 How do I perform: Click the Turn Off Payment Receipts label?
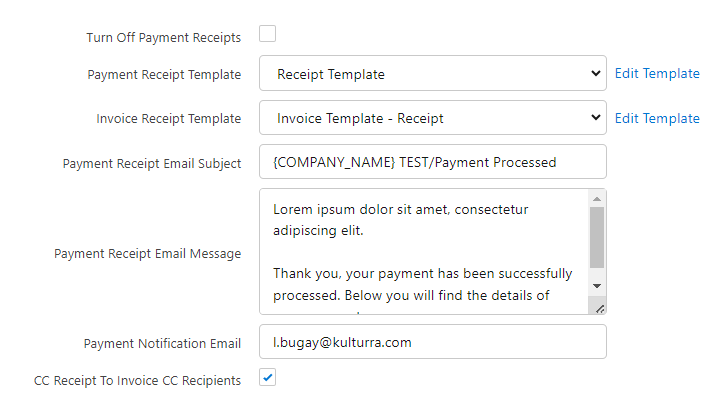point(163,38)
